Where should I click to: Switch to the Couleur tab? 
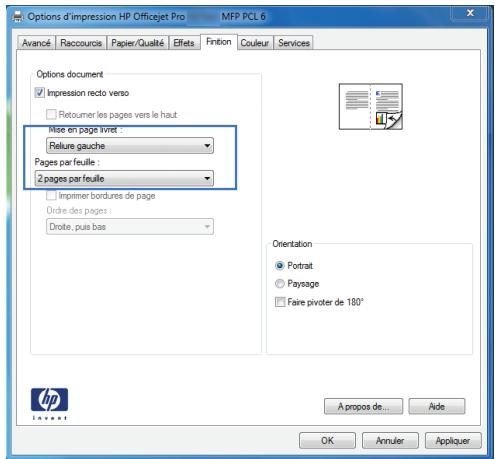[x=255, y=43]
